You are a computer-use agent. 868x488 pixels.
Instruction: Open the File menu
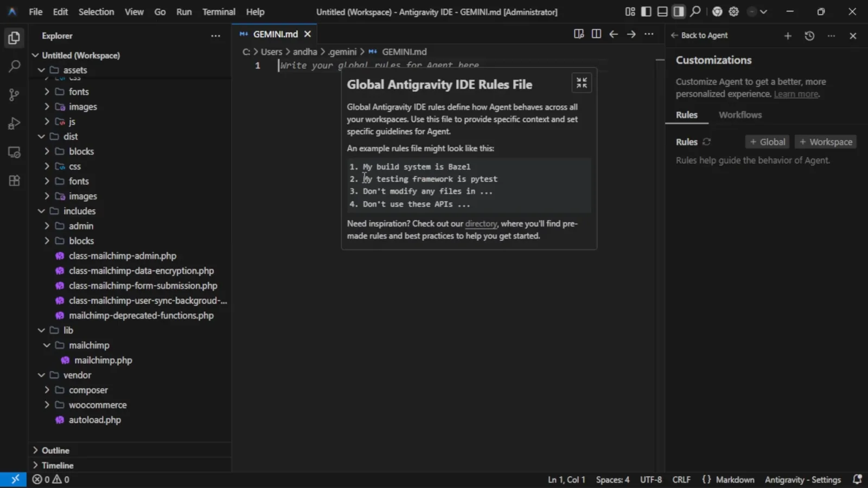[36, 11]
